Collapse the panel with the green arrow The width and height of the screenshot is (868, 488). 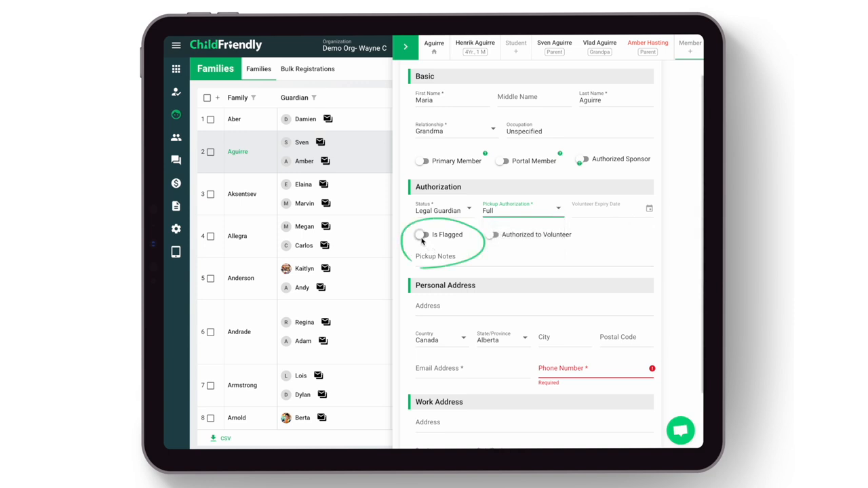(x=406, y=47)
